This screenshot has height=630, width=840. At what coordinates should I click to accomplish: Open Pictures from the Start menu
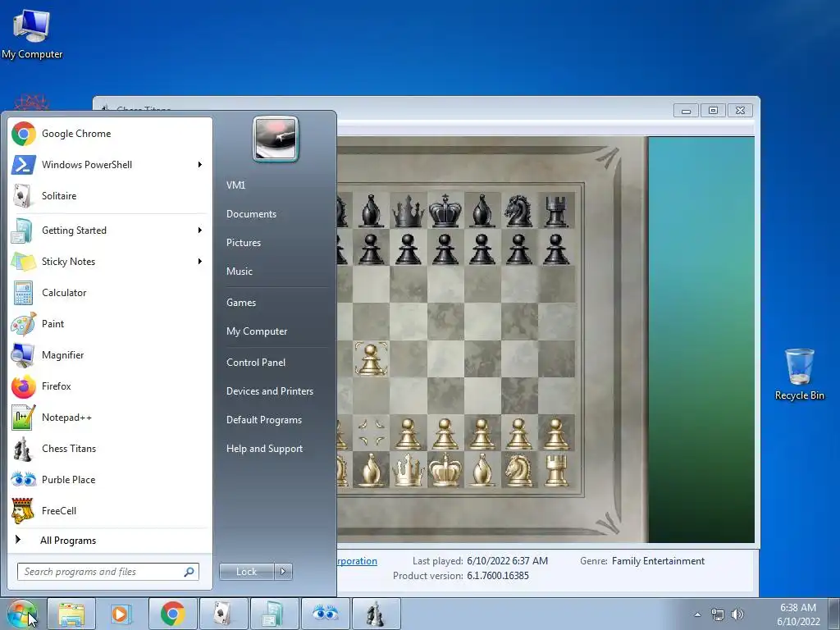pyautogui.click(x=243, y=243)
